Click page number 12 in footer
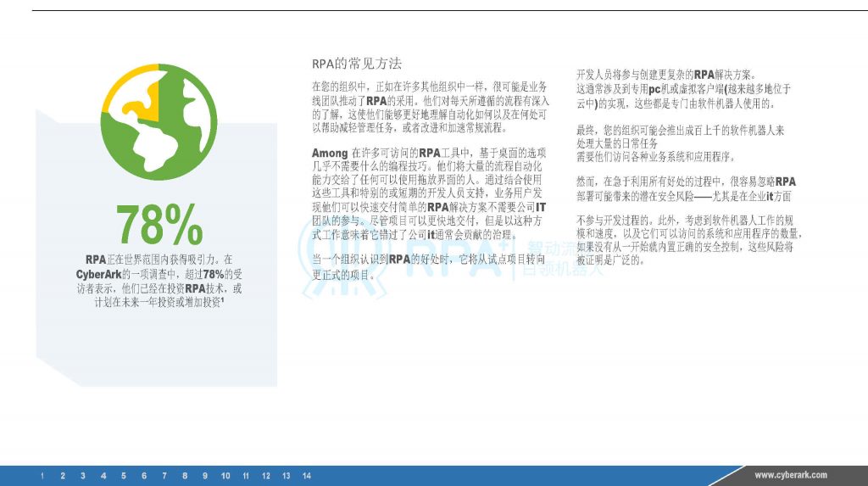Viewport: 868px width, 486px height. (266, 476)
